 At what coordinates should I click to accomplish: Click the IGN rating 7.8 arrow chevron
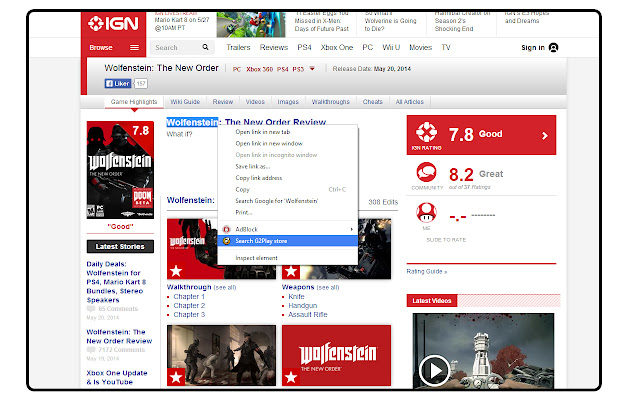544,136
